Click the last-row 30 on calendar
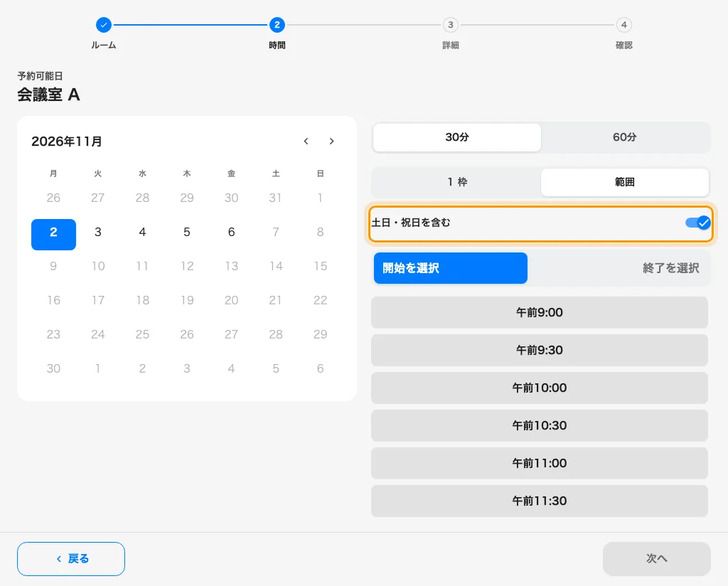Image resolution: width=728 pixels, height=586 pixels. pyautogui.click(x=53, y=368)
